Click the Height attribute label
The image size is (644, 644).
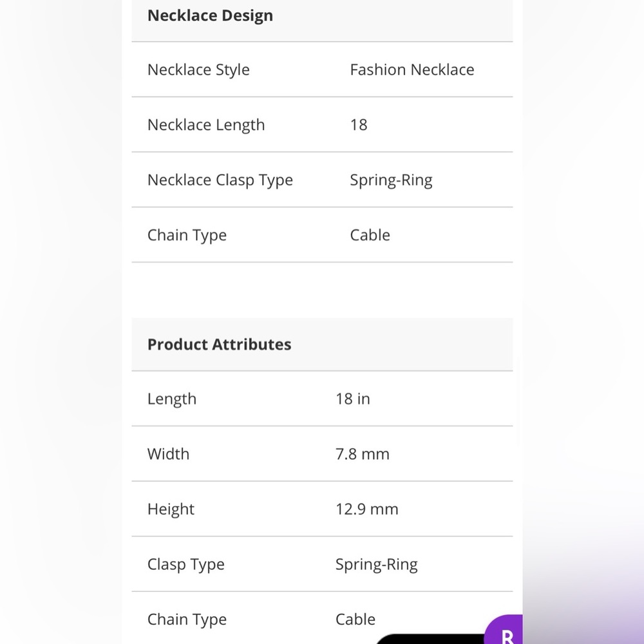[171, 509]
